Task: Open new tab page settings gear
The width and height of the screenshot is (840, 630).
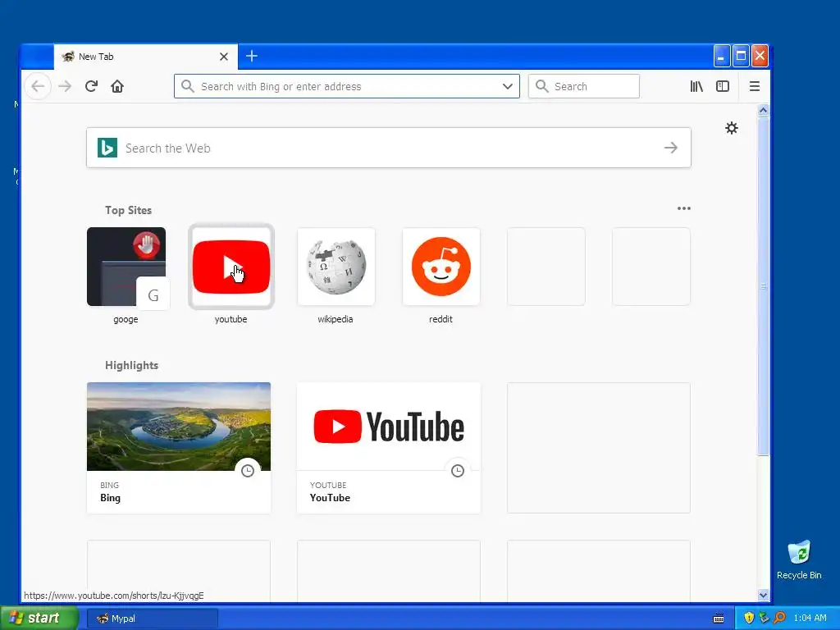Action: coord(731,128)
